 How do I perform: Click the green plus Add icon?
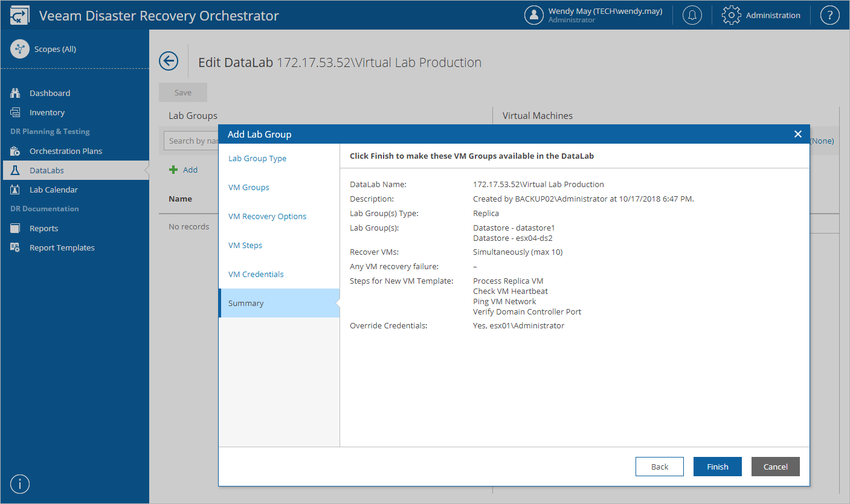[173, 170]
